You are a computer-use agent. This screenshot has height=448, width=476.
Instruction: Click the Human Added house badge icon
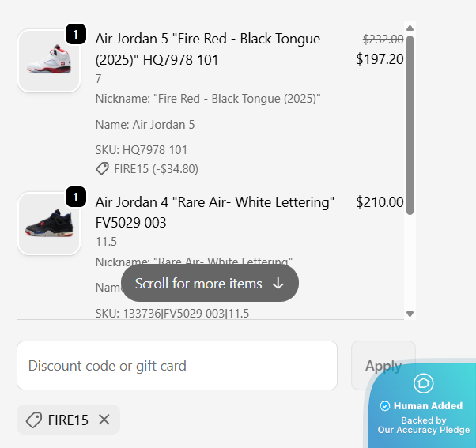coord(424,384)
